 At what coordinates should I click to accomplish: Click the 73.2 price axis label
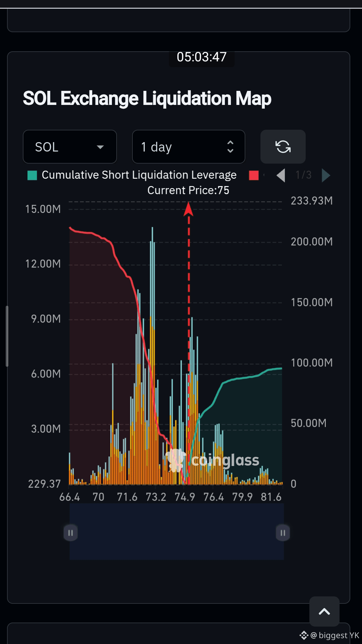pos(156,497)
